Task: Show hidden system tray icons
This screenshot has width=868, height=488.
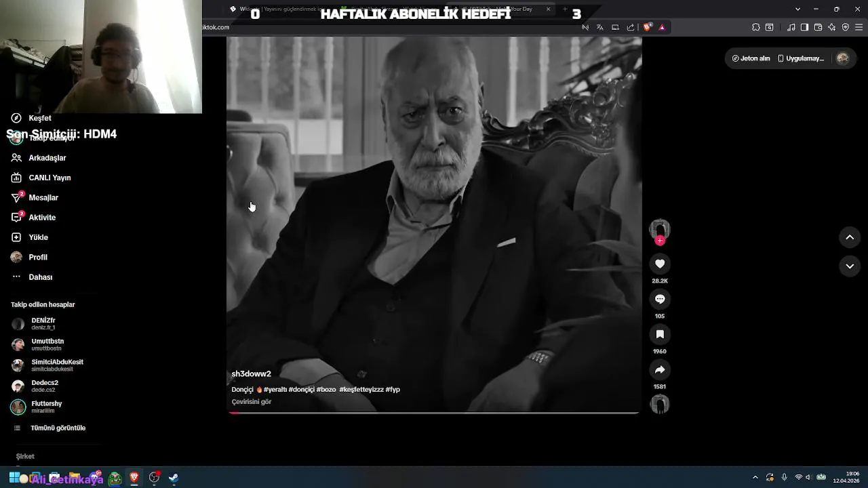Action: 755,478
